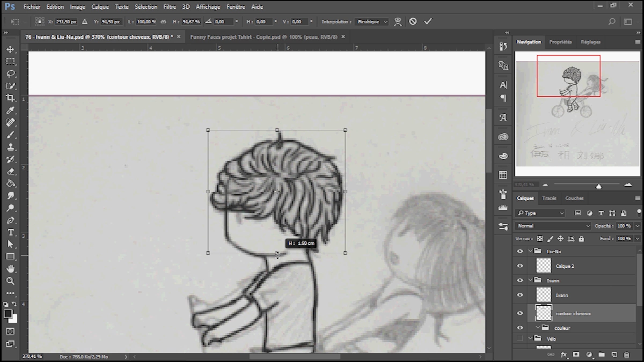Viewport: 644px width, 362px height.
Task: Collapse the Liu-Na layer group
Action: click(530, 251)
